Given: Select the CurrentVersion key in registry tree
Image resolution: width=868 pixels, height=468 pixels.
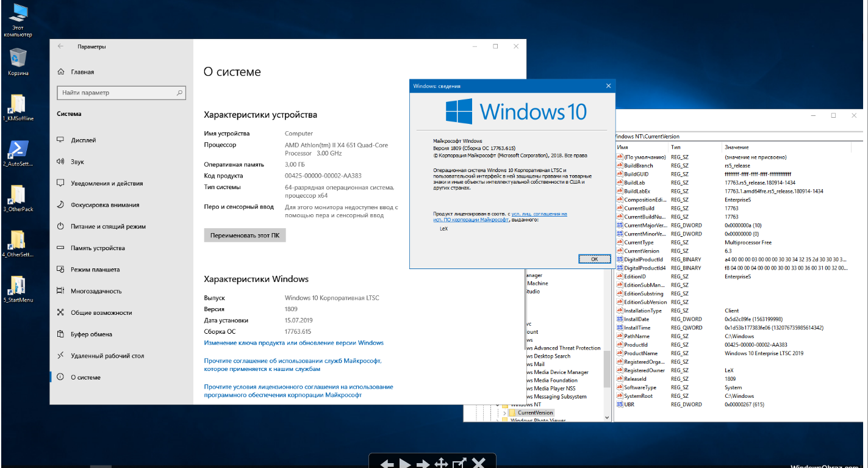Looking at the screenshot, I should [535, 412].
